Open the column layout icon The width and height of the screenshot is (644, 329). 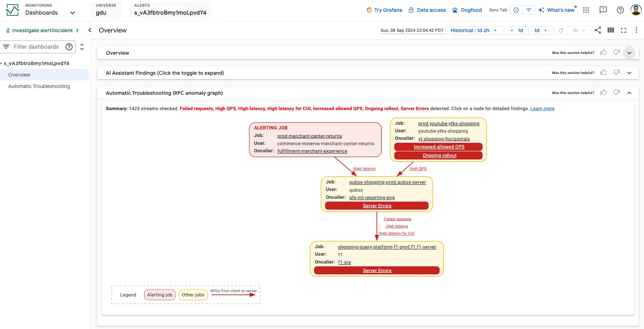611,30
